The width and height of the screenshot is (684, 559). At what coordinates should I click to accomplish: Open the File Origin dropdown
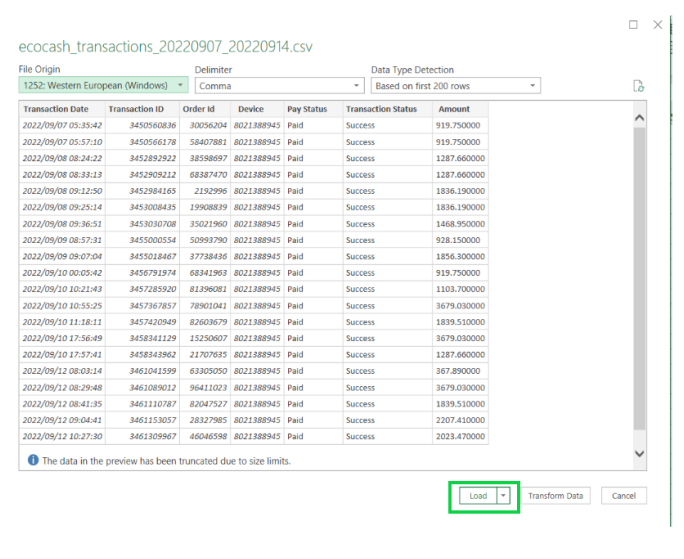[x=103, y=85]
